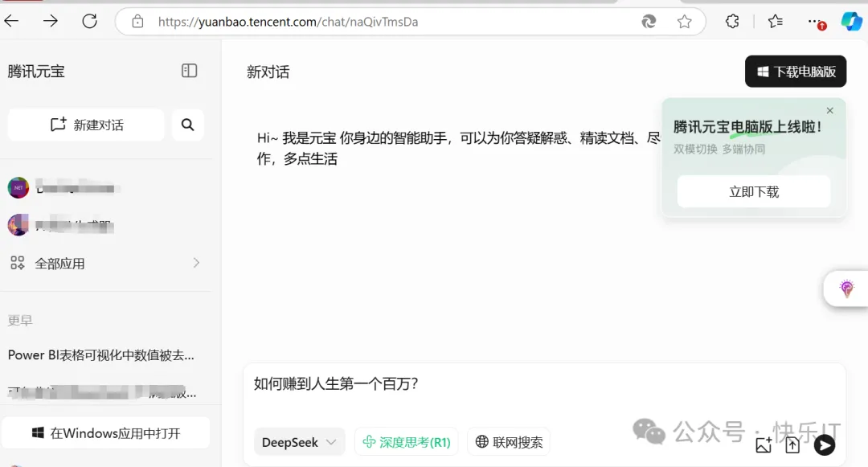Close the 腾讯元宝电脑版上线啦 popup

point(829,111)
